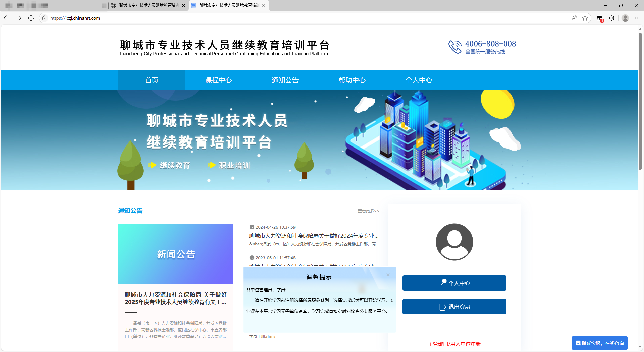Open a new browser tab
Viewport: 644px width, 352px height.
[x=275, y=5]
